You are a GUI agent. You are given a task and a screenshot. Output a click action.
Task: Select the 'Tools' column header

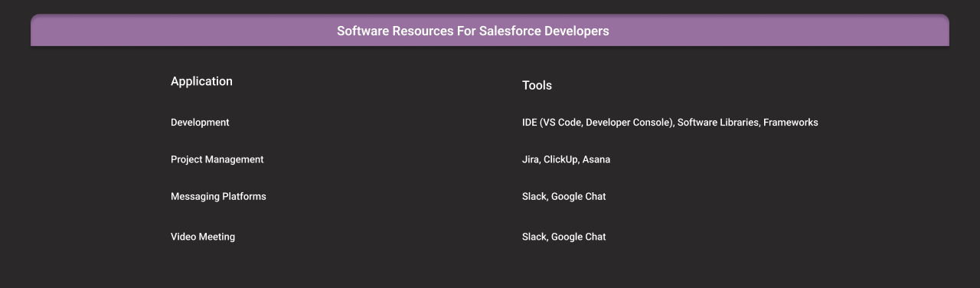[537, 85]
